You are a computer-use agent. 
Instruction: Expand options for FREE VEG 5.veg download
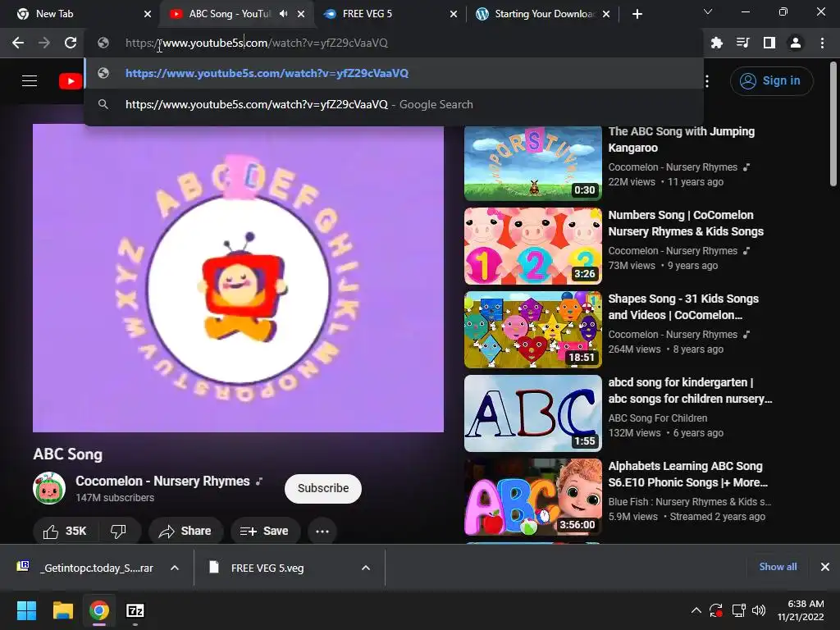[366, 568]
